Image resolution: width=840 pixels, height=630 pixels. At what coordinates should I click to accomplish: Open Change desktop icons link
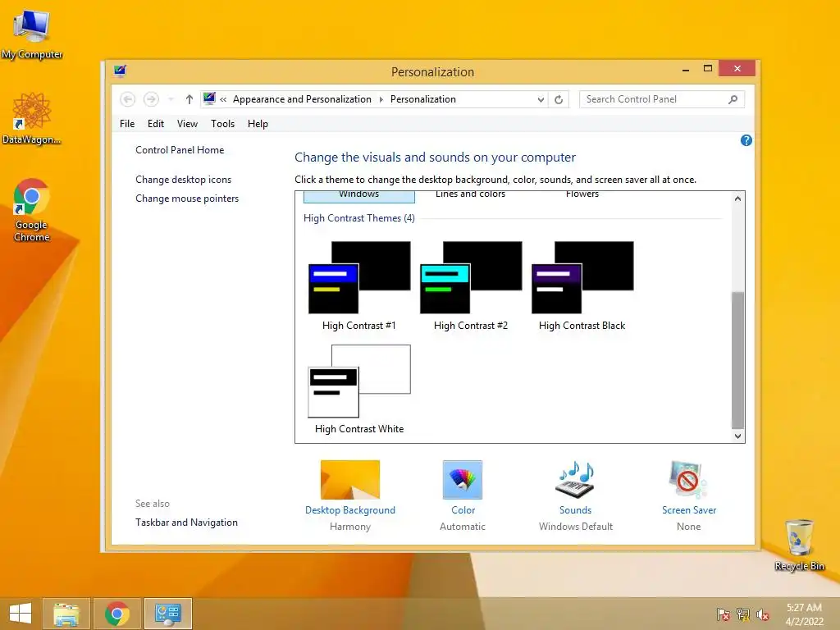click(x=183, y=180)
